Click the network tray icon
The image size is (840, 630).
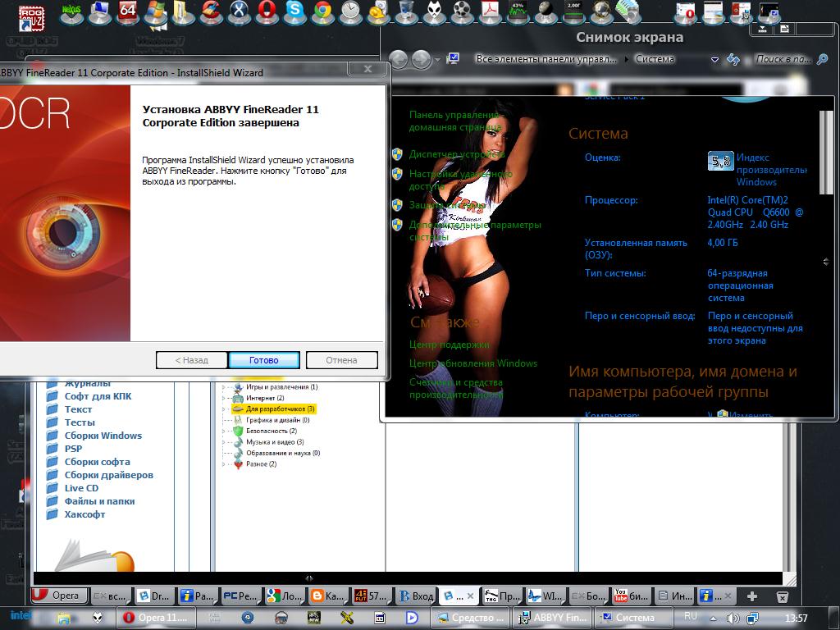point(752,619)
